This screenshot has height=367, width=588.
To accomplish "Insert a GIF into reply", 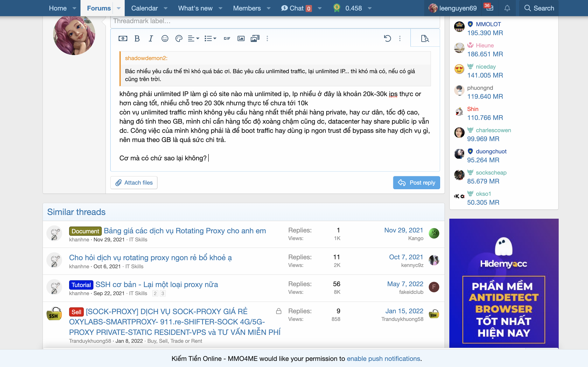I will pyautogui.click(x=227, y=38).
